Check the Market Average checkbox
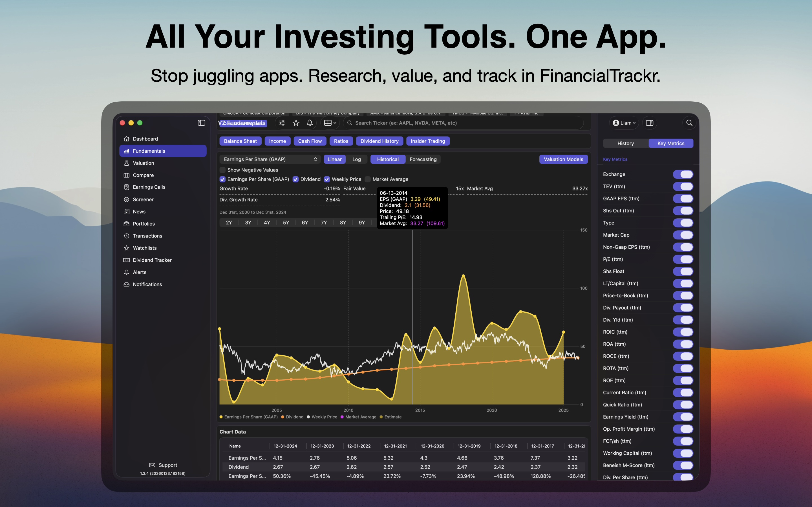The image size is (812, 507). (x=368, y=179)
